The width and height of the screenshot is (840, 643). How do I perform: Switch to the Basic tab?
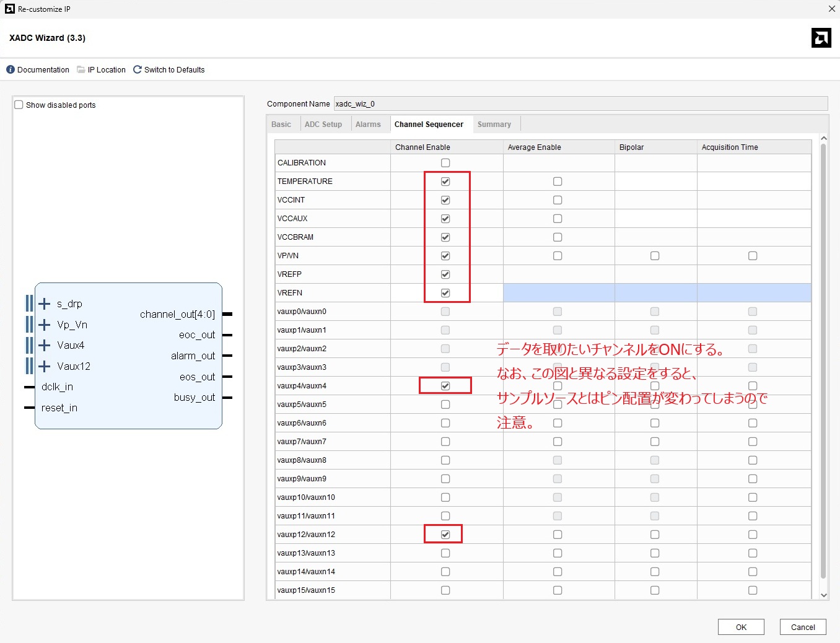(281, 125)
